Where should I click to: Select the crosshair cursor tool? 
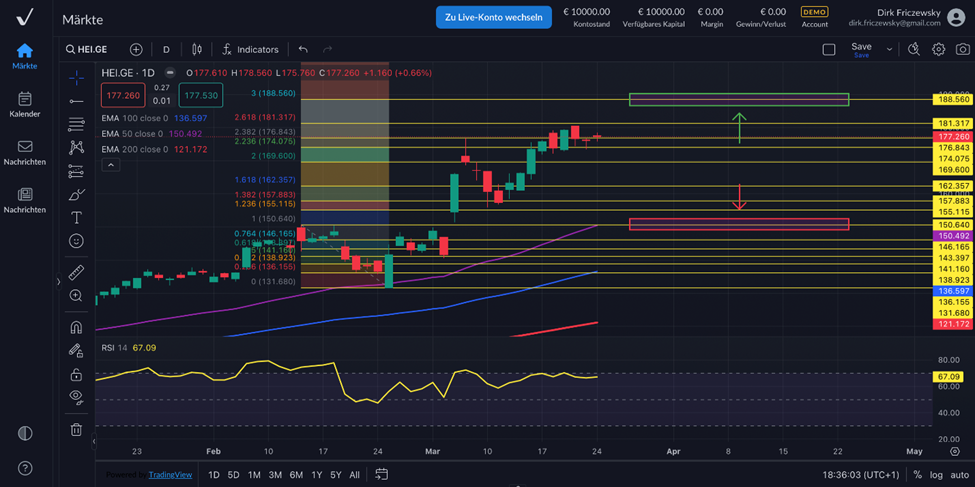point(76,78)
